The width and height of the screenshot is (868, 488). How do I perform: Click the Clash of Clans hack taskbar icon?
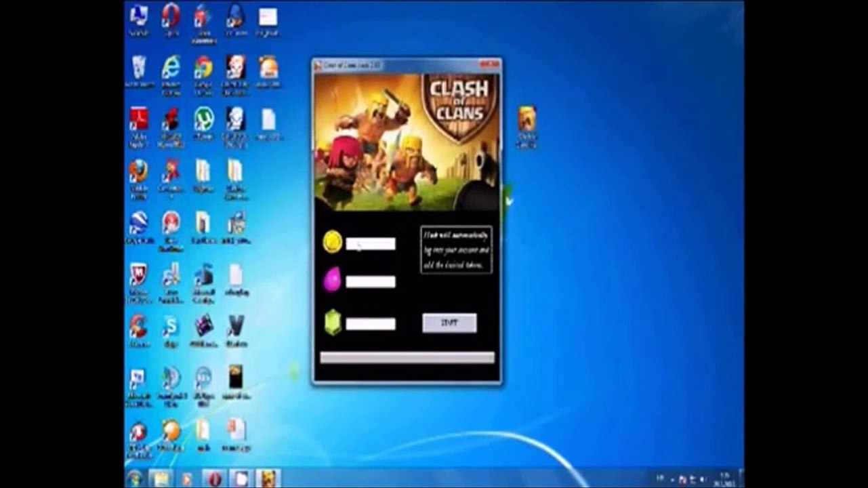click(x=268, y=478)
